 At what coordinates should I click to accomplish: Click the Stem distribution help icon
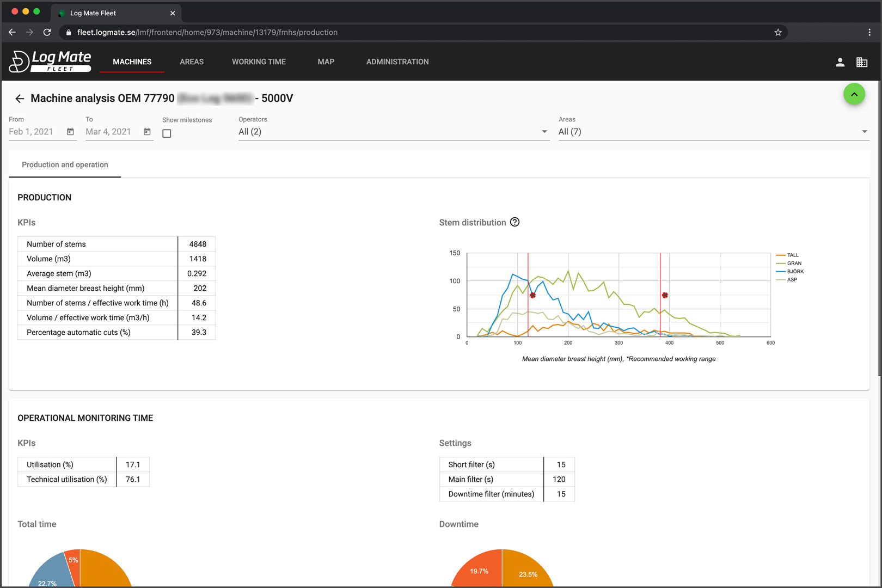click(514, 222)
